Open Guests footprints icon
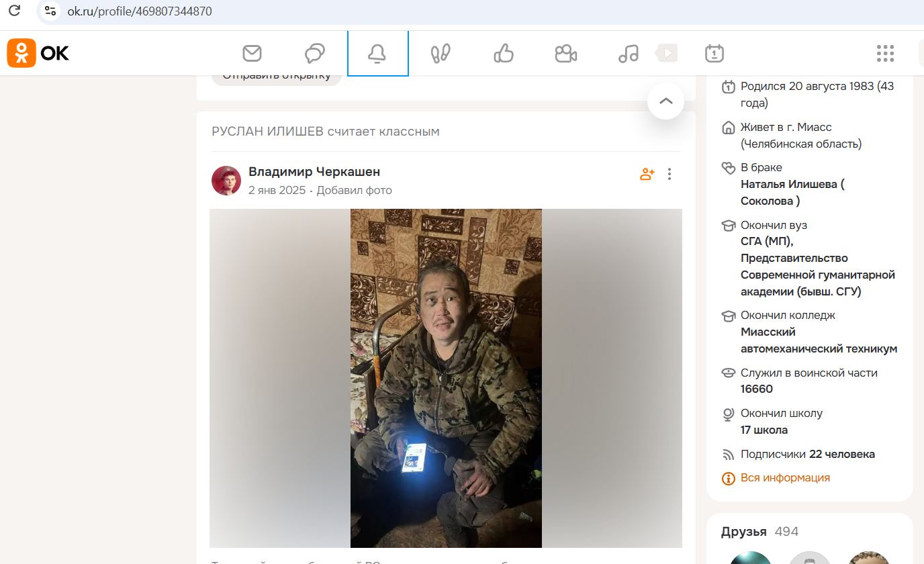 (x=441, y=53)
